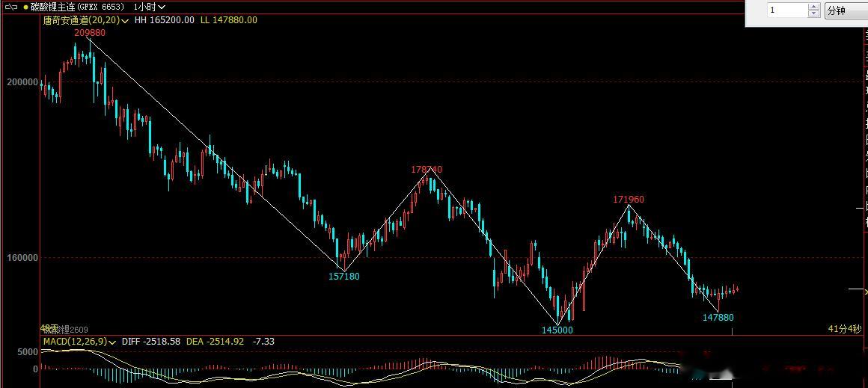Click the 5000 MACD axis label
Image resolution: width=868 pixels, height=388 pixels.
click(x=28, y=352)
